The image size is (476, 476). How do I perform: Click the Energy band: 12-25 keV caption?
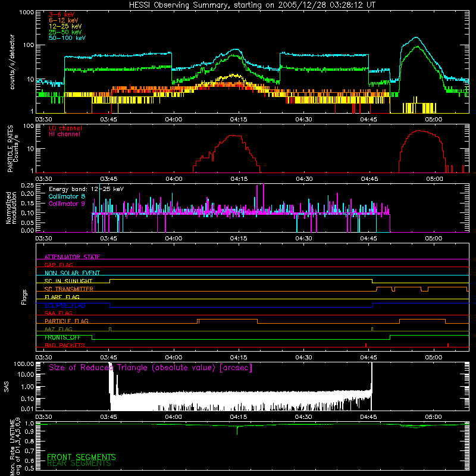pos(86,189)
